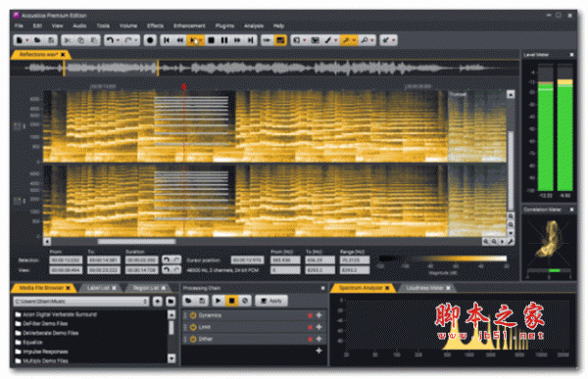588x379 pixels.
Task: Jump to the end of the file
Action: pos(251,40)
